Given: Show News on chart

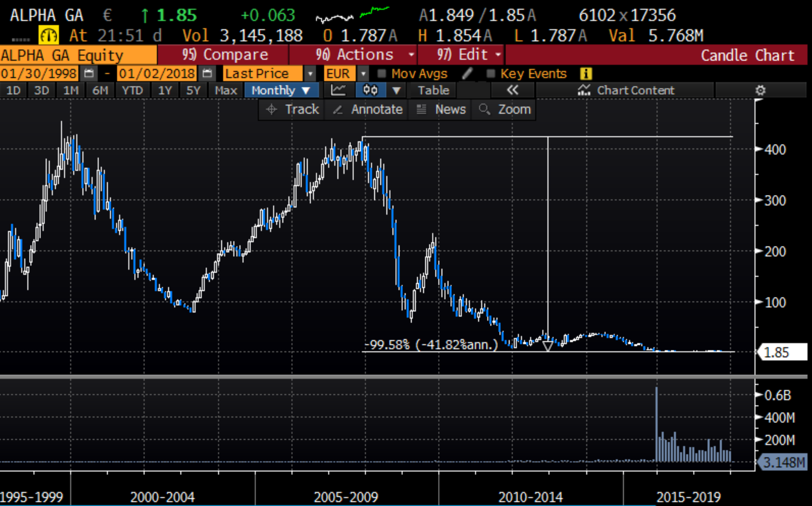Looking at the screenshot, I should click(441, 109).
